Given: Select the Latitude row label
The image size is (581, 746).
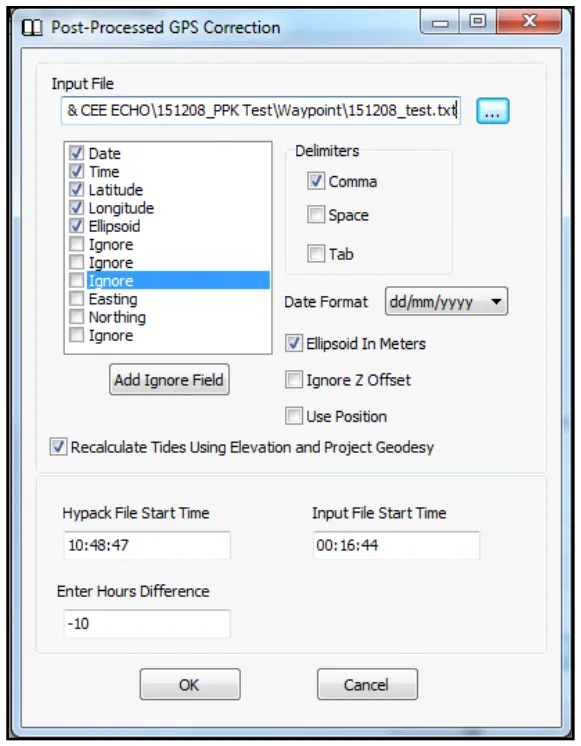Looking at the screenshot, I should pyautogui.click(x=116, y=189).
